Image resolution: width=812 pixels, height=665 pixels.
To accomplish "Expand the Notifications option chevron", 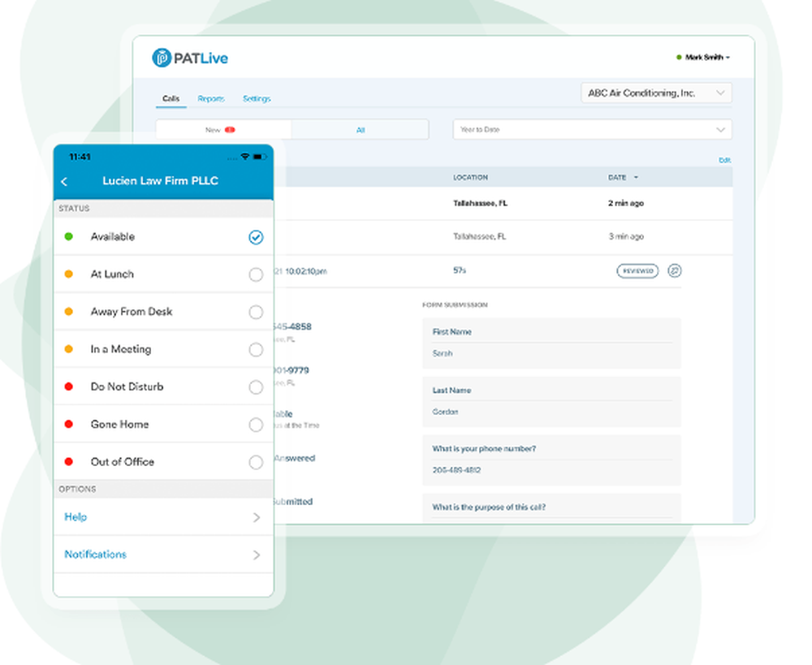I will point(257,555).
